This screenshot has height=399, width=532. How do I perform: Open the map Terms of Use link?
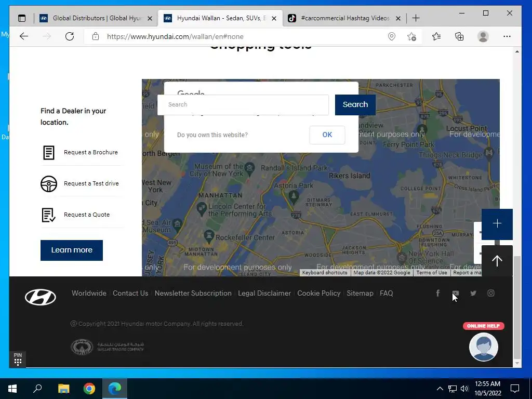tap(432, 272)
